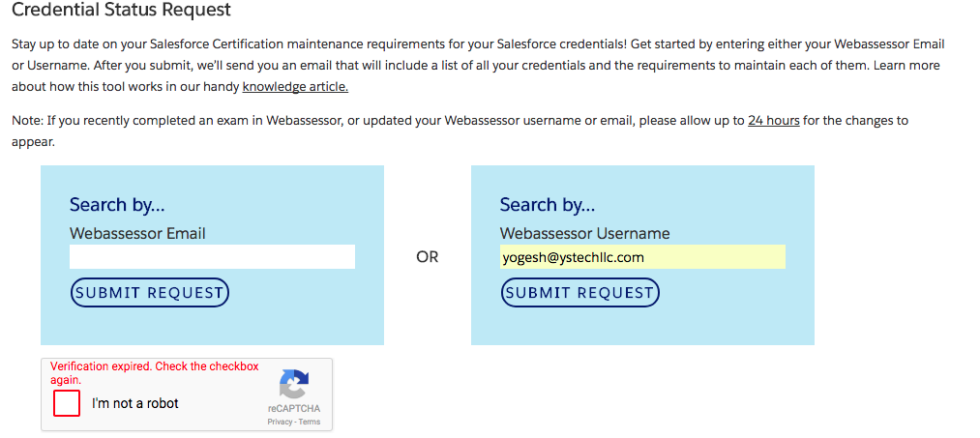Viewport: 980px width, 438px height.
Task: Open the knowledge article link
Action: pos(295,86)
